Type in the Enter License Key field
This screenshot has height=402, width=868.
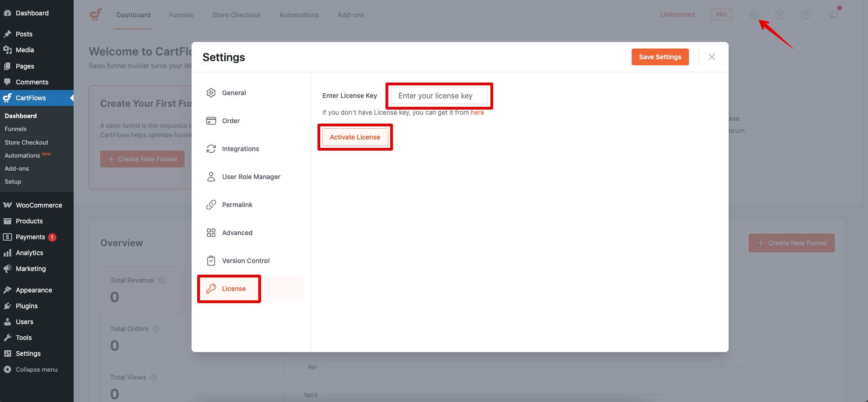(x=439, y=96)
